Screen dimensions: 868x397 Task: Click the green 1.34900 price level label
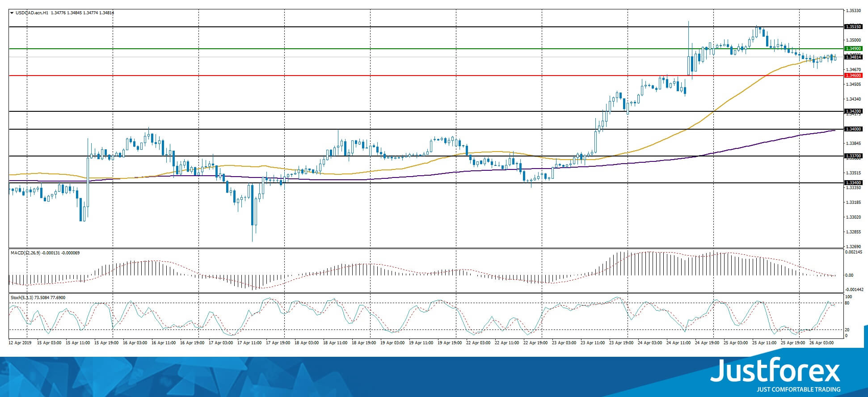point(853,48)
